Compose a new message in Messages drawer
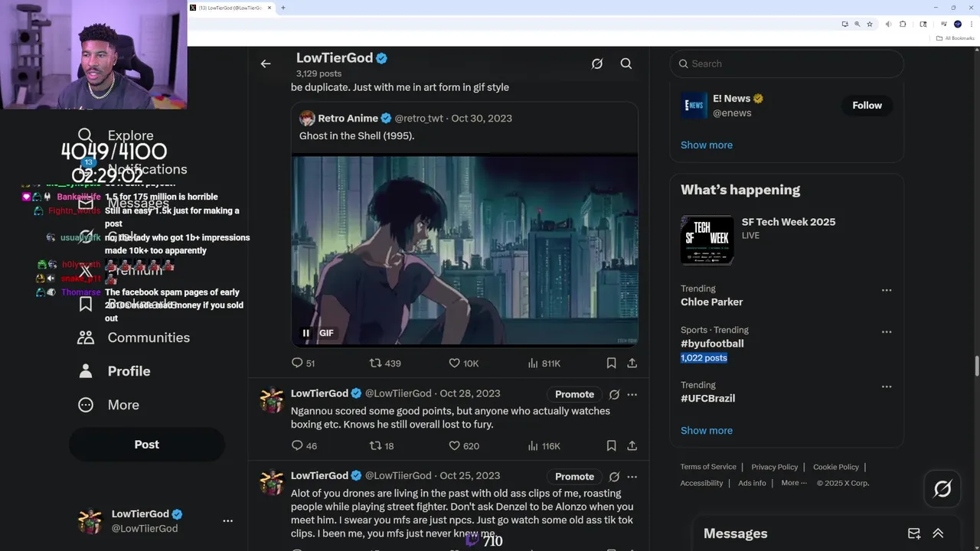Viewport: 980px width, 551px height. click(x=914, y=533)
